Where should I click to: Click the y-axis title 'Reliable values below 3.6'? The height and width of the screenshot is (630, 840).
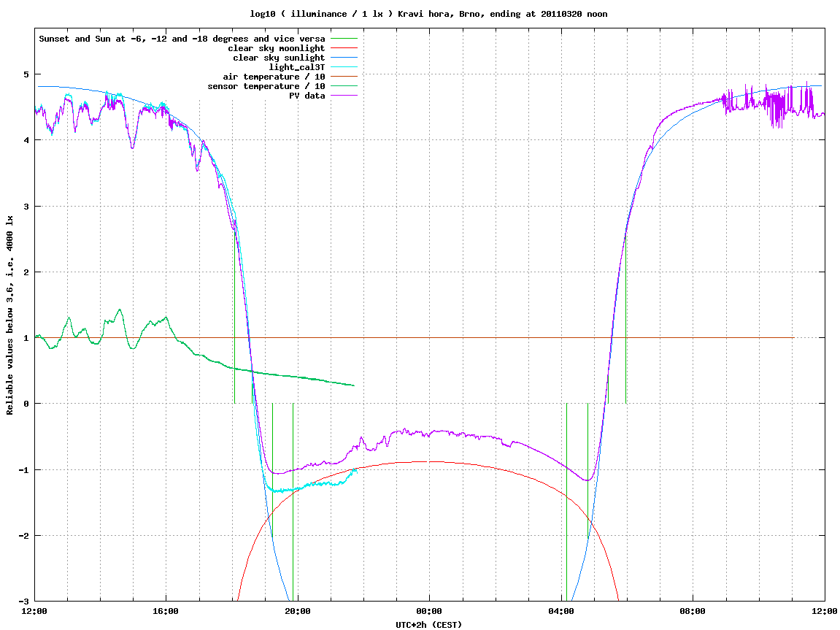click(9, 315)
